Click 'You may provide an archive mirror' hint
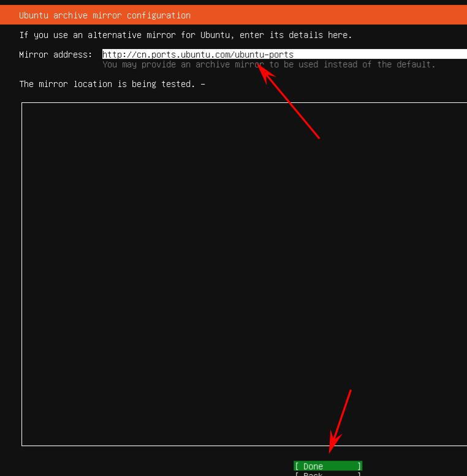This screenshot has height=476, width=467. pos(183,64)
